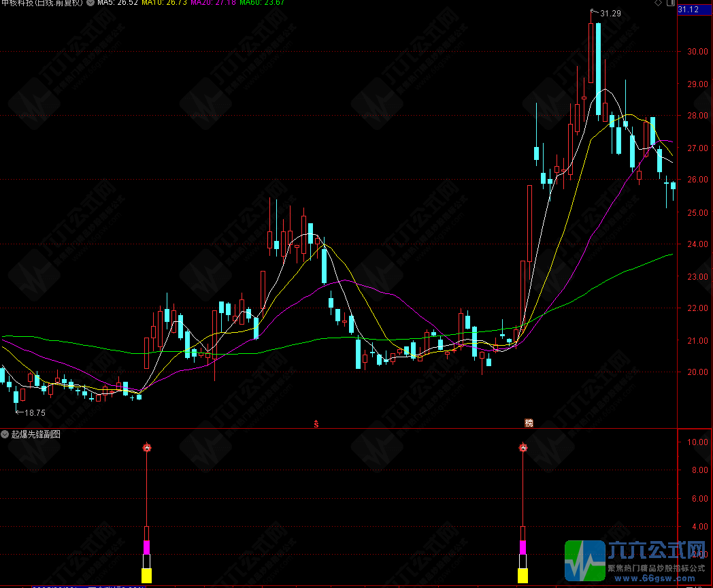Click the first red signal icon in sub-chart
713x588 pixels.
(x=146, y=448)
